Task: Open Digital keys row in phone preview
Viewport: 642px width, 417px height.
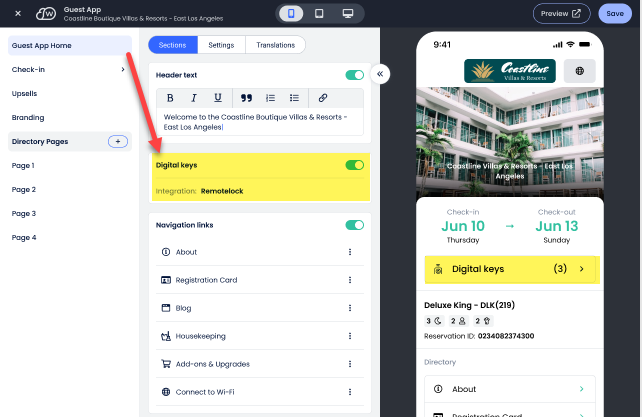Action: (x=512, y=269)
